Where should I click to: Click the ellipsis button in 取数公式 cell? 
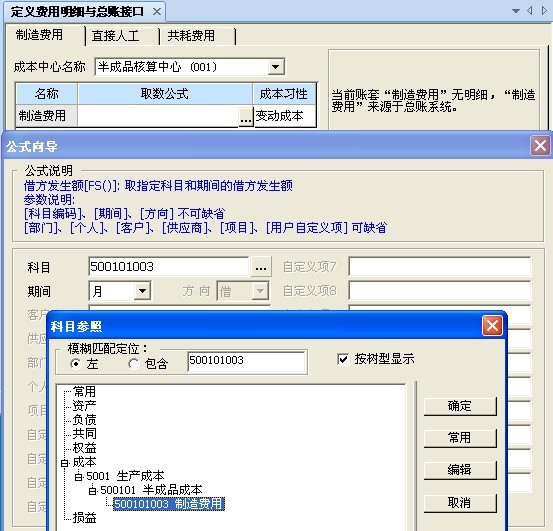(x=246, y=117)
